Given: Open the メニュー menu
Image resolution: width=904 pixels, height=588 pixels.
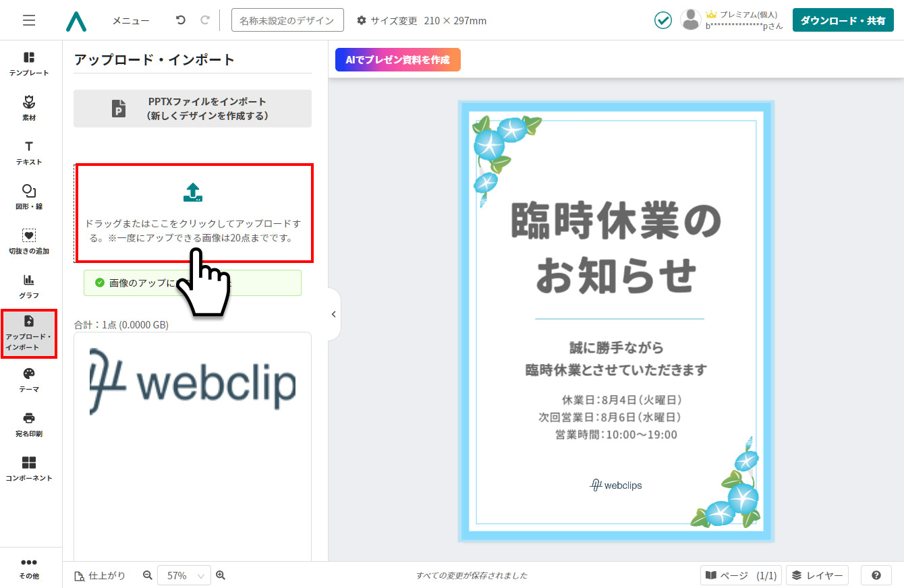Looking at the screenshot, I should pyautogui.click(x=131, y=21).
